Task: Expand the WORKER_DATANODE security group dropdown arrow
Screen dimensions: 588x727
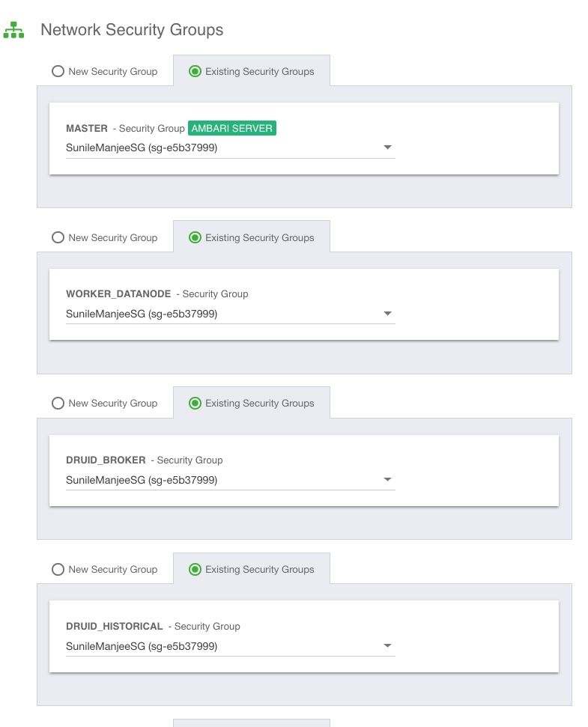Action: (x=387, y=314)
